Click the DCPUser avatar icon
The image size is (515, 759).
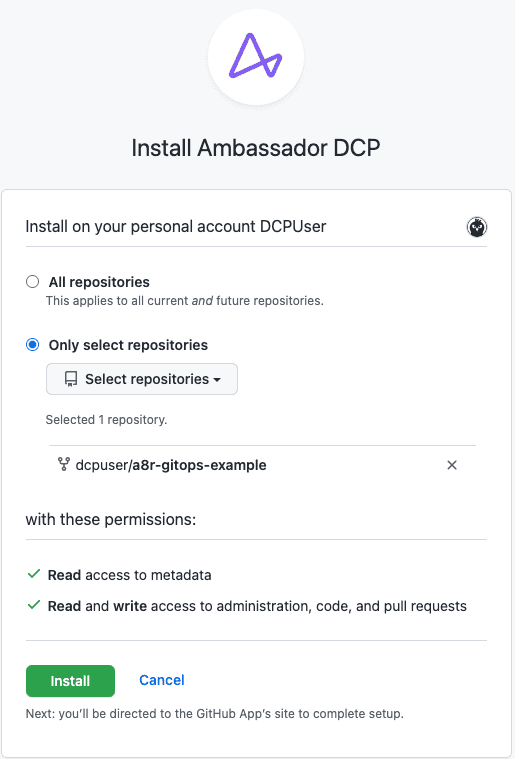477,227
